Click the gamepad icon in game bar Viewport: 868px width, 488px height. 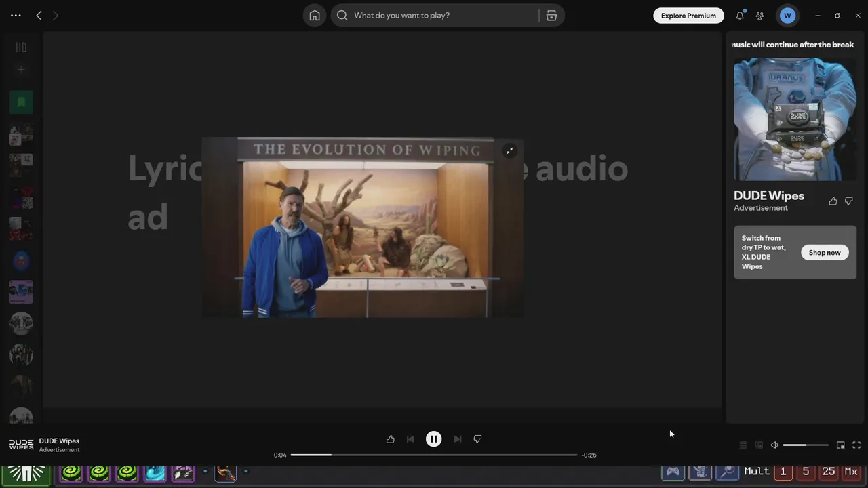(x=673, y=472)
